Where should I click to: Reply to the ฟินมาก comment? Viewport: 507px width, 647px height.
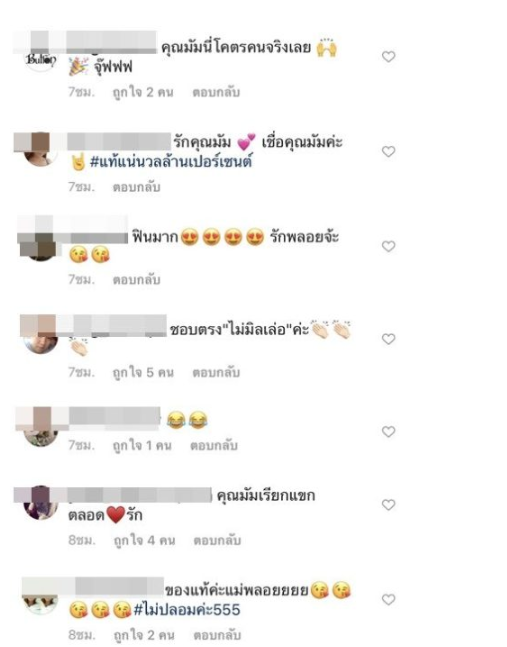(x=137, y=280)
